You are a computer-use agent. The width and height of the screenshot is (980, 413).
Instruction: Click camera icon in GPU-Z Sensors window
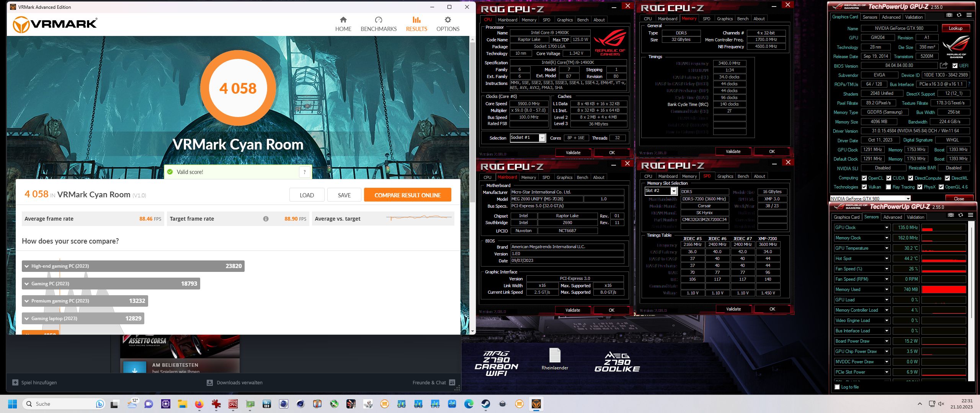tap(951, 215)
